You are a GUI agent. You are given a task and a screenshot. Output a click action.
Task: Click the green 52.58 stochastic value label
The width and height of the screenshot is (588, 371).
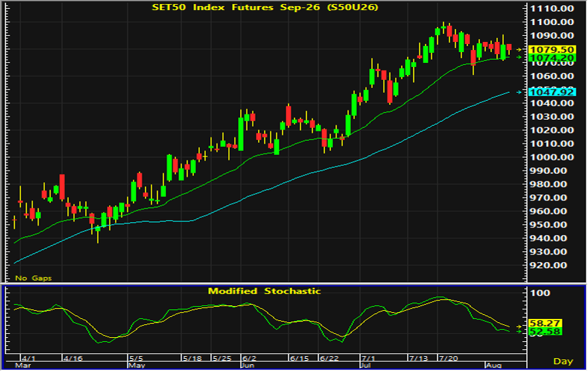(545, 331)
